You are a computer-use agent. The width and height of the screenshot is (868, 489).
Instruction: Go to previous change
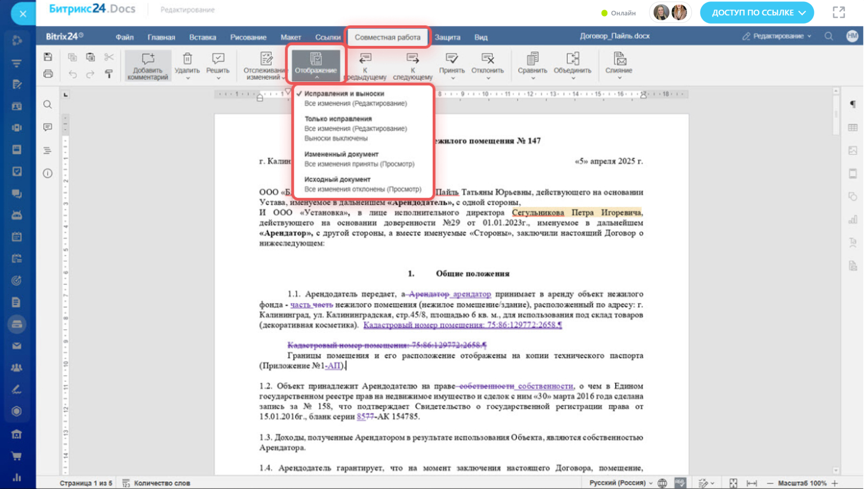click(x=365, y=59)
